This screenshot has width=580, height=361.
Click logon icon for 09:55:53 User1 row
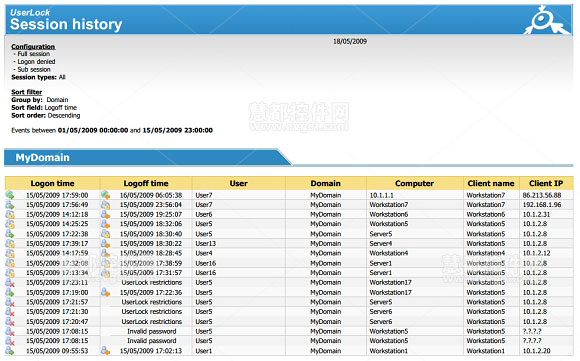click(x=10, y=351)
